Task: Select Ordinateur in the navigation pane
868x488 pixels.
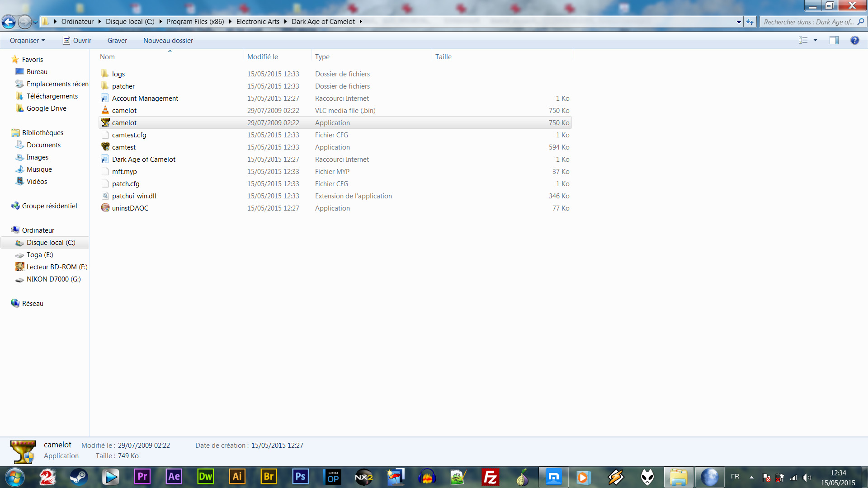Action: tap(38, 230)
